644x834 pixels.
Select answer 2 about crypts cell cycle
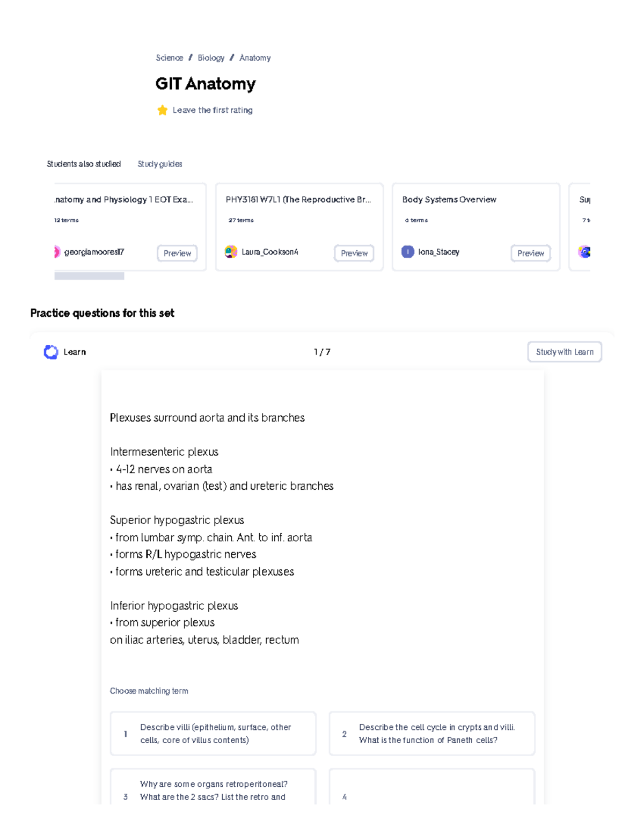coord(432,734)
